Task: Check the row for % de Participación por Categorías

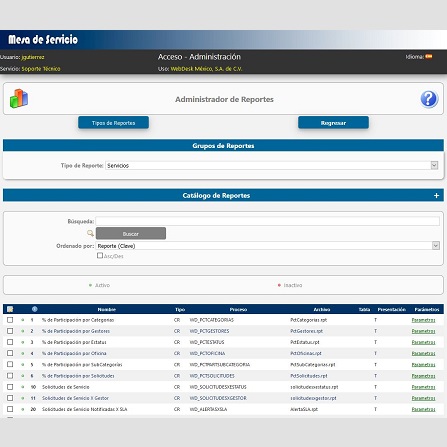Action: pos(10,320)
